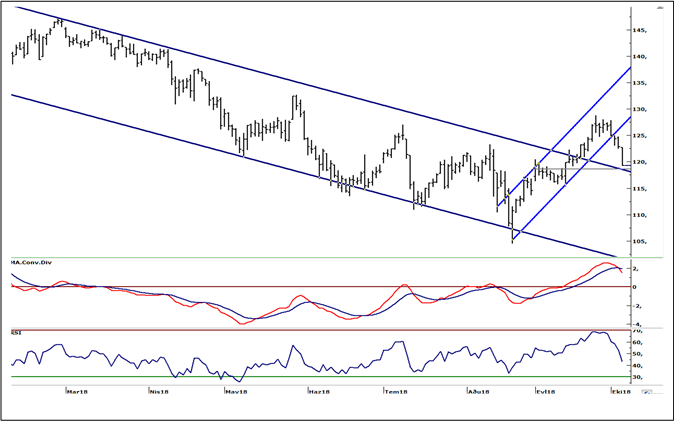The height and width of the screenshot is (421, 674).
Task: Click the Nis18 date marker
Action: (x=158, y=393)
